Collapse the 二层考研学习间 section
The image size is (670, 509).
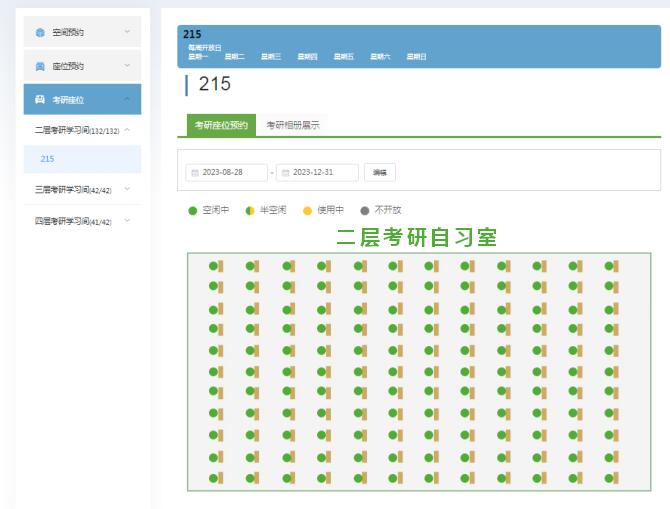pyautogui.click(x=127, y=130)
